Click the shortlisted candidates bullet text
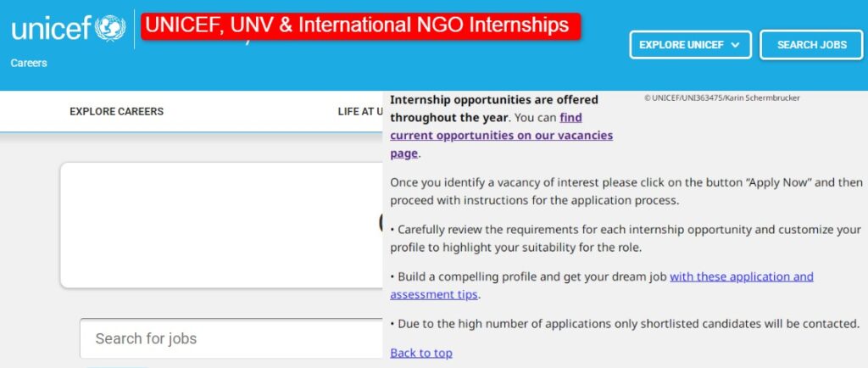 [625, 324]
